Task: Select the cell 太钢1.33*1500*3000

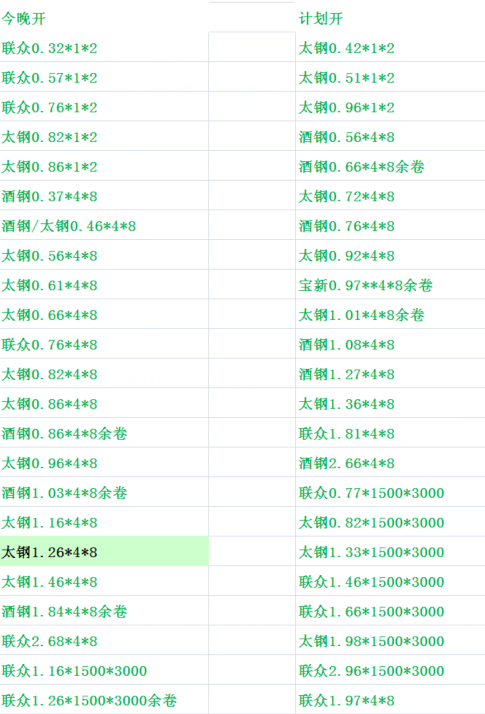Action: coord(390,551)
